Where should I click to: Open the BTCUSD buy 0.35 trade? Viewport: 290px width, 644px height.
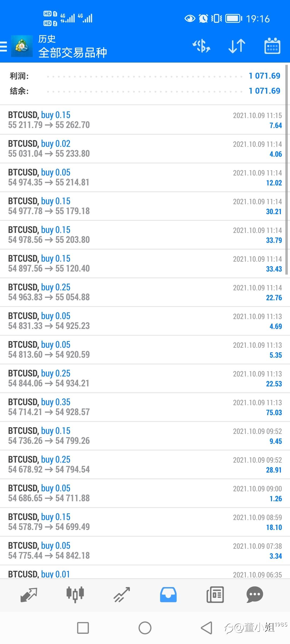tap(145, 407)
